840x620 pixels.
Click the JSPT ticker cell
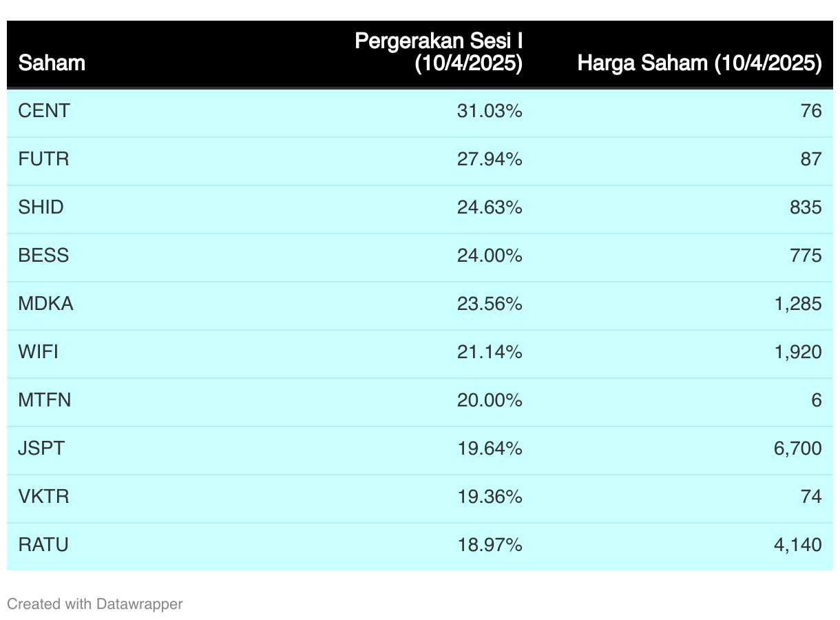42,448
